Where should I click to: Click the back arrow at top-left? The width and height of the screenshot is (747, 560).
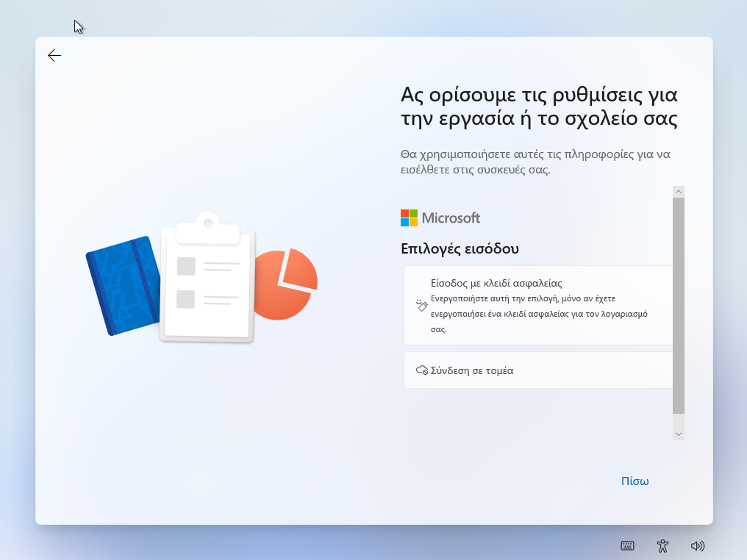coord(54,56)
